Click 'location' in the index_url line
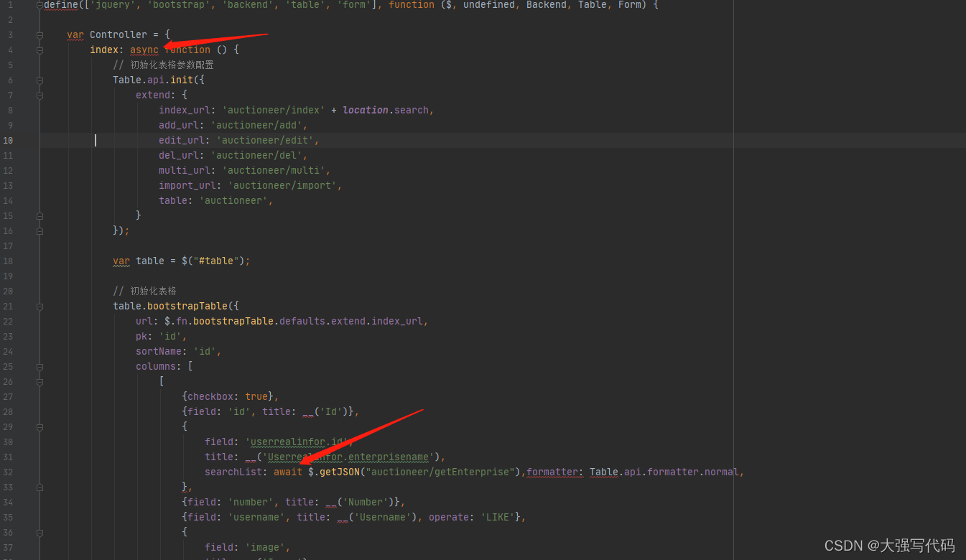The width and height of the screenshot is (966, 560). pos(366,110)
